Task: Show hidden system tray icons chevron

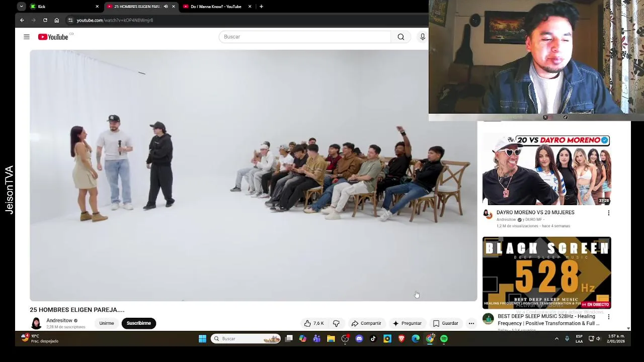Action: (556, 339)
